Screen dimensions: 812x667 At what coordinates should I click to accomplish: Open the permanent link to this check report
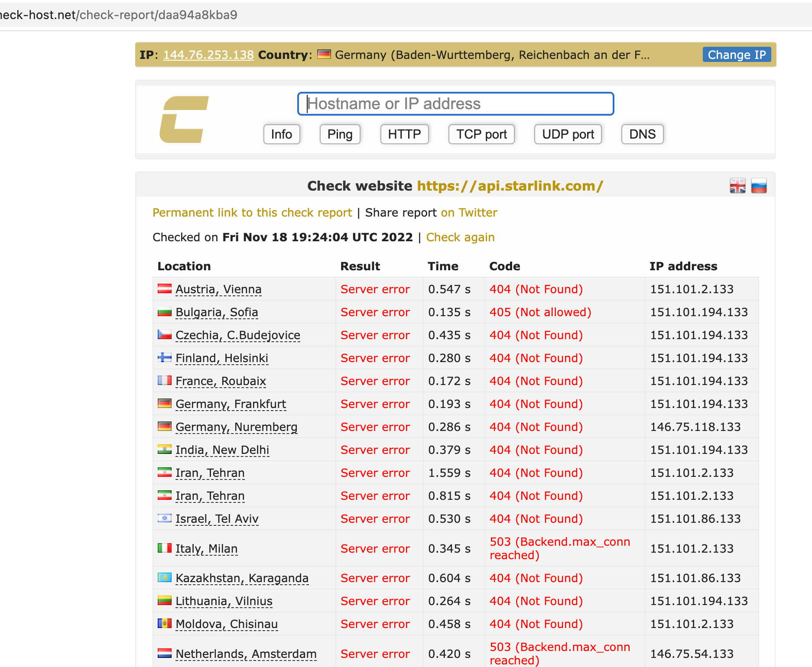(x=252, y=213)
